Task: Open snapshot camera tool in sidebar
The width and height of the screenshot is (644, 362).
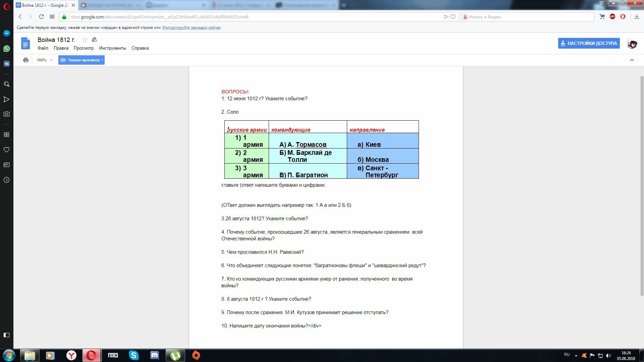Action: [6, 114]
